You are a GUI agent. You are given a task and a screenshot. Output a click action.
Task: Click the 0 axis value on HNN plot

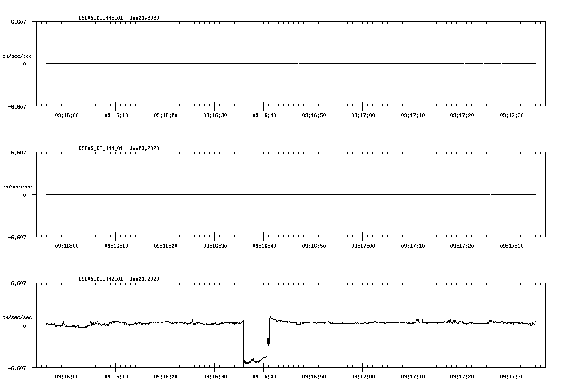click(x=25, y=195)
